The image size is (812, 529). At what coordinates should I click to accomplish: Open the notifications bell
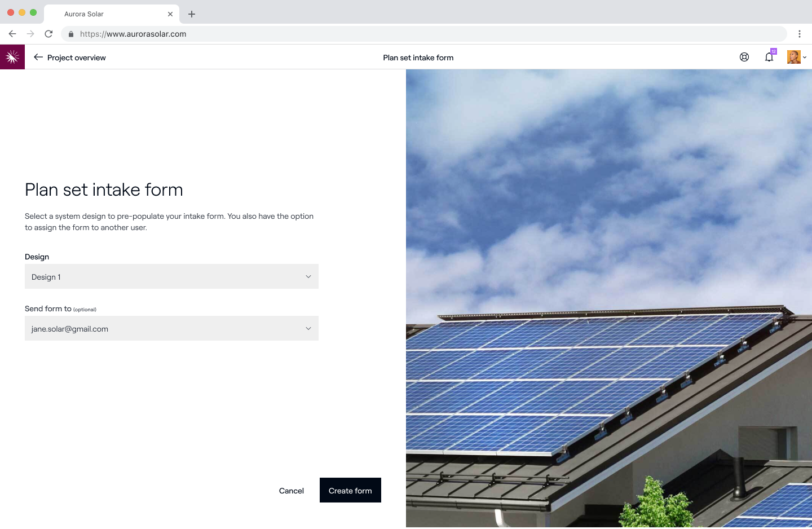(x=769, y=57)
